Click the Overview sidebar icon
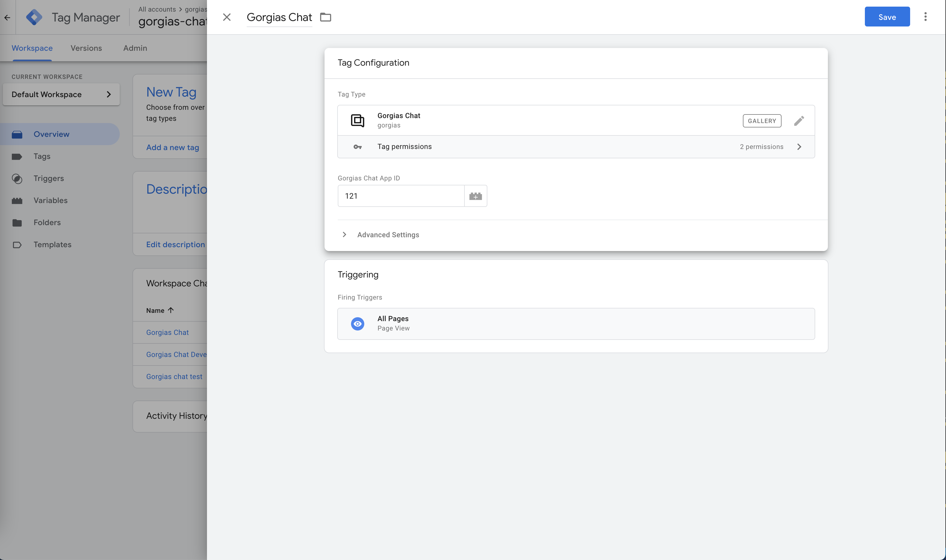This screenshot has height=560, width=946. [x=17, y=134]
